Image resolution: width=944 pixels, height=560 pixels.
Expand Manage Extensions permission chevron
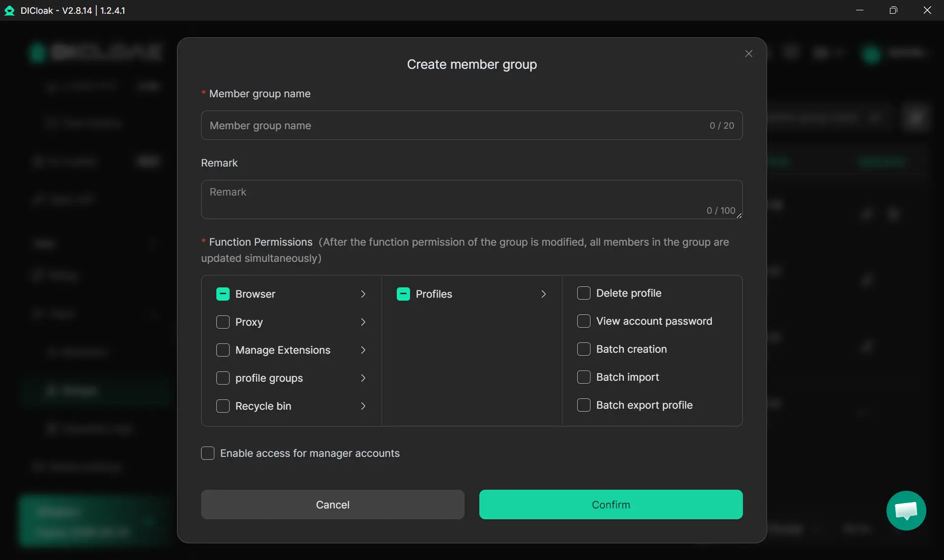pos(363,350)
